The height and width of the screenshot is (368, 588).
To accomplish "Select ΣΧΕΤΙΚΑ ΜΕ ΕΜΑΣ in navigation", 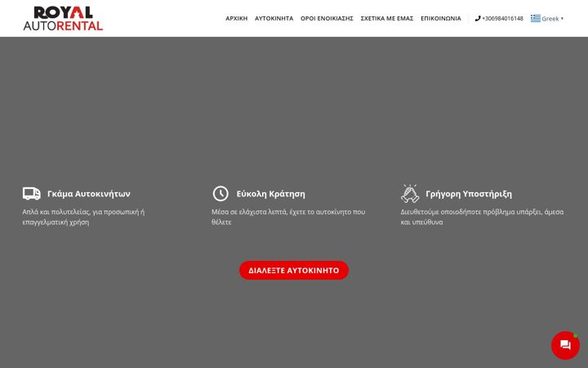I will (x=386, y=18).
